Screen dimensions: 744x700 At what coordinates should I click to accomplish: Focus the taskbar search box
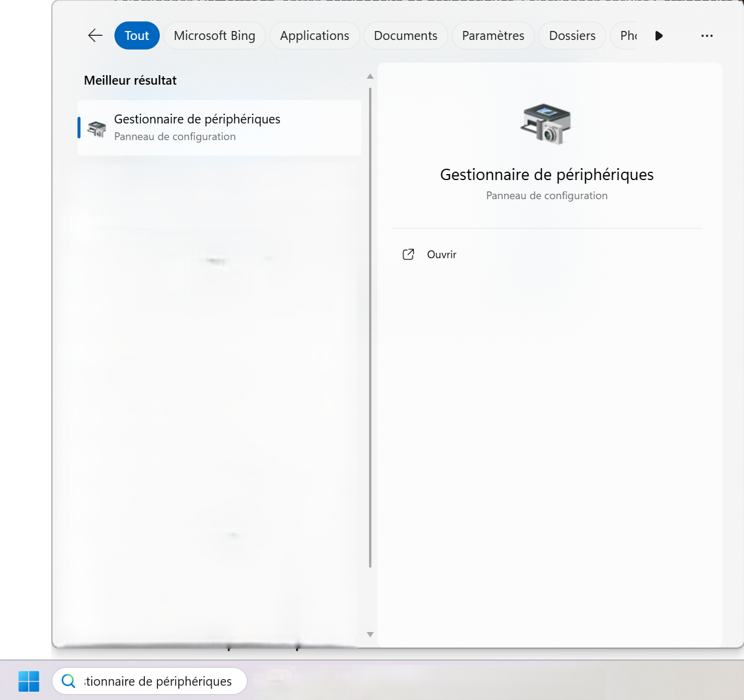pyautogui.click(x=150, y=681)
